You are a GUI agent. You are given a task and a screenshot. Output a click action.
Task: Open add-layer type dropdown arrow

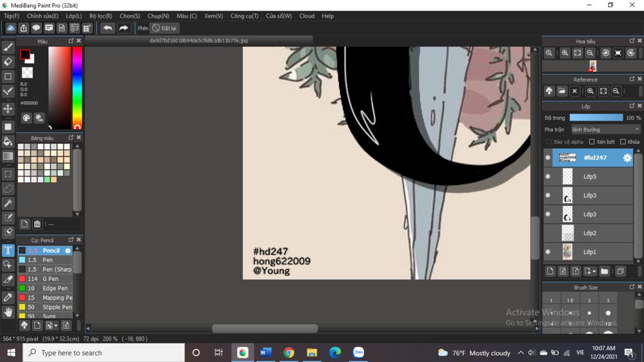pyautogui.click(x=594, y=271)
